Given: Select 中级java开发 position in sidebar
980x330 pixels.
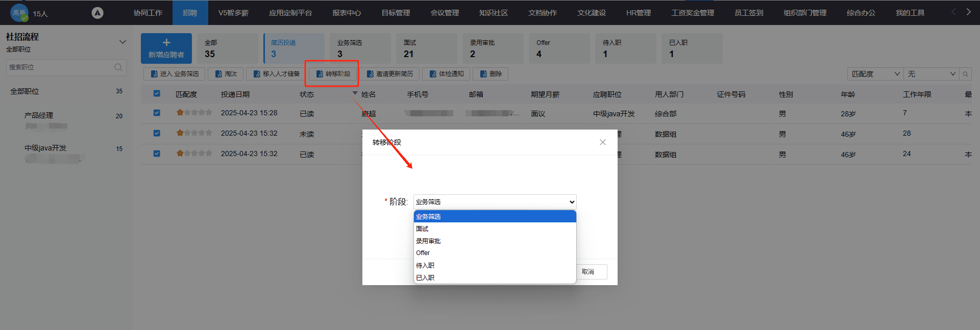Looking at the screenshot, I should (x=45, y=148).
